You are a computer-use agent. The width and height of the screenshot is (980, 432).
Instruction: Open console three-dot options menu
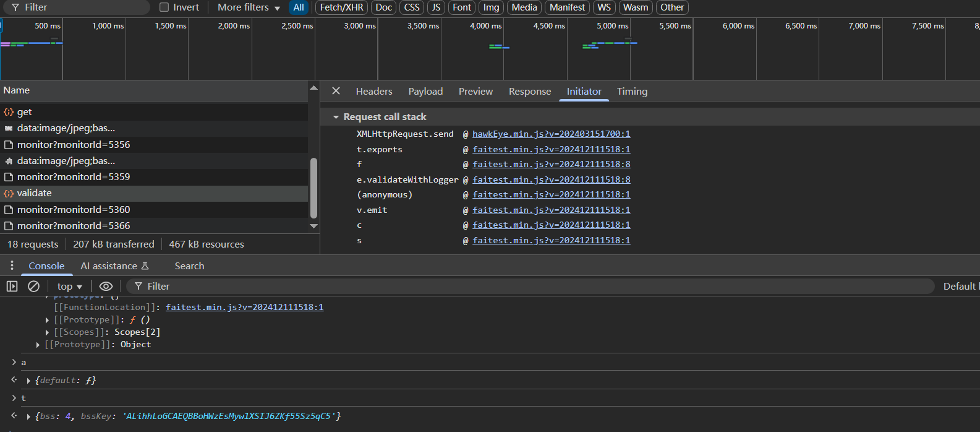pos(12,266)
